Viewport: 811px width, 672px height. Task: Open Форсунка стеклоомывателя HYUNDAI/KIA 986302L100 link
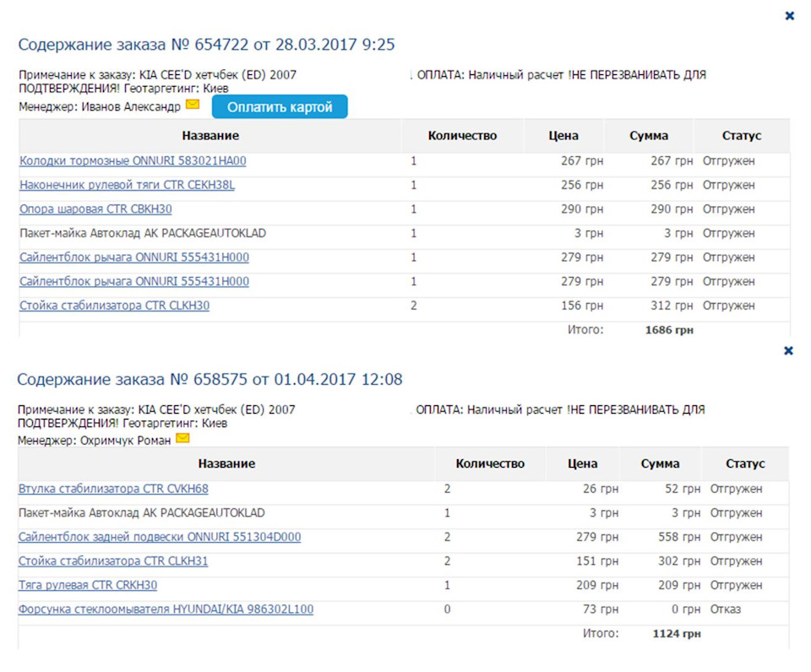point(166,610)
